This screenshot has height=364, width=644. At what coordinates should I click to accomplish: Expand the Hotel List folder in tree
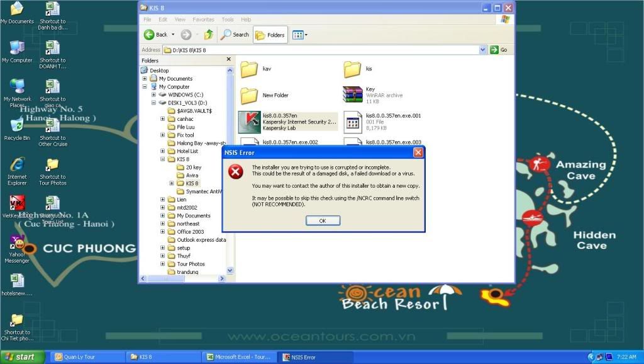point(163,151)
